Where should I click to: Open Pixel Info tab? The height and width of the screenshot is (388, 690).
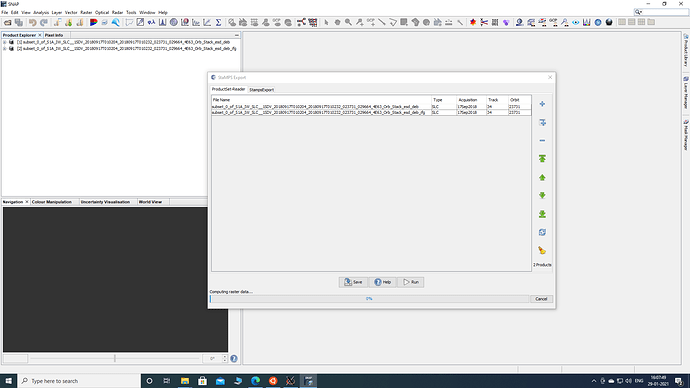click(54, 35)
